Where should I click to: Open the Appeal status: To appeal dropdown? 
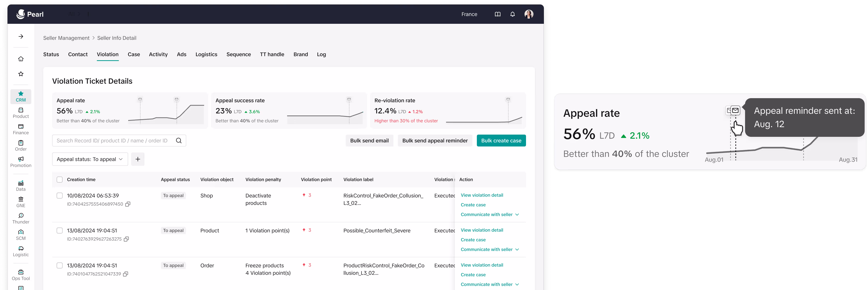click(x=90, y=159)
